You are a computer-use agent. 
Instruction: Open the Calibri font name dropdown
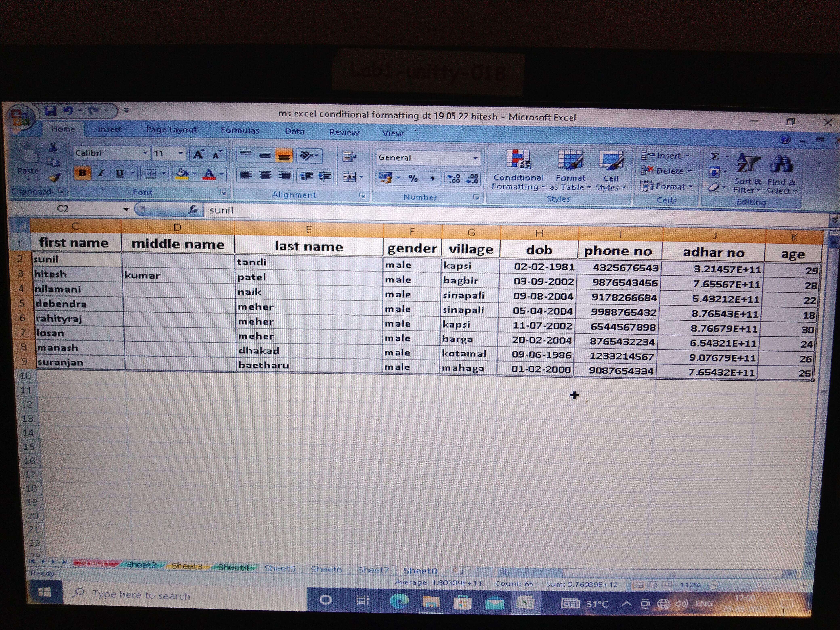coord(145,153)
